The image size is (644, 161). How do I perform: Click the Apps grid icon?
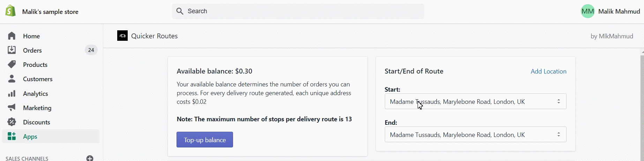(x=12, y=136)
